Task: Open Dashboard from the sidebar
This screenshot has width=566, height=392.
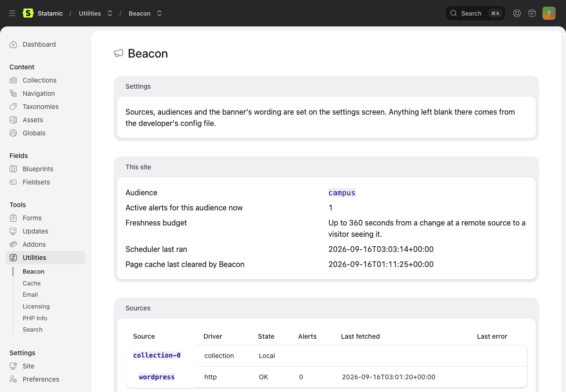Action: tap(39, 44)
